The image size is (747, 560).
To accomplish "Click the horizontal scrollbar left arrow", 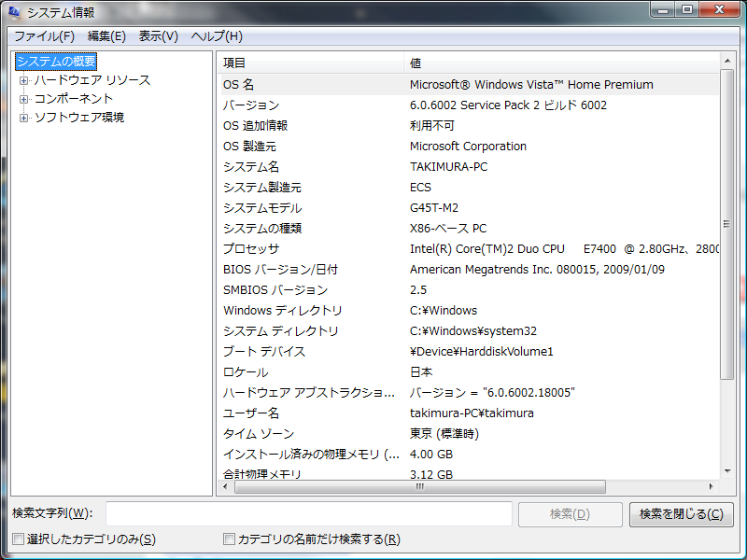I will click(225, 486).
